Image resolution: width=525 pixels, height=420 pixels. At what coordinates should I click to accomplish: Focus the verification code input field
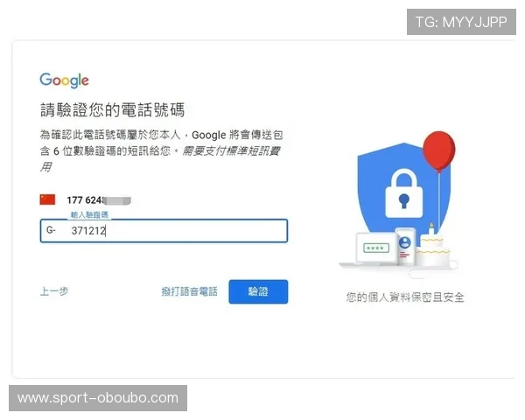point(164,230)
